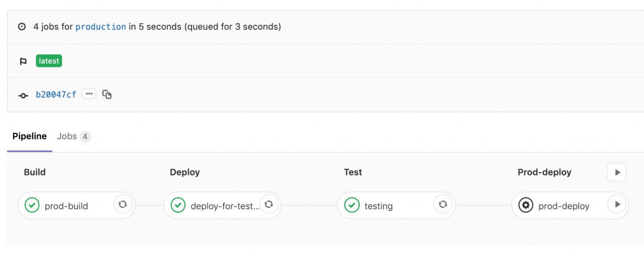Copy the commit SHA to clipboard
Image resolution: width=644 pixels, height=253 pixels.
click(x=107, y=94)
